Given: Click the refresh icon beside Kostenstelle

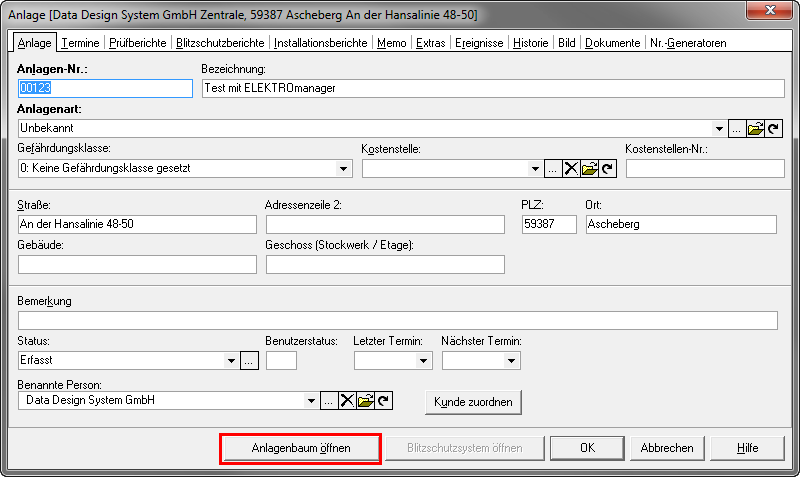Looking at the screenshot, I should 607,169.
